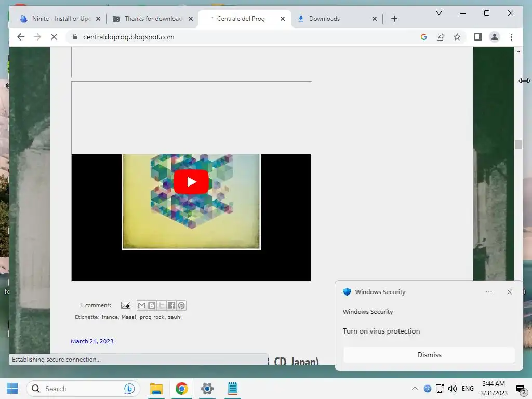Click the page scrollbar thumb

point(518,144)
